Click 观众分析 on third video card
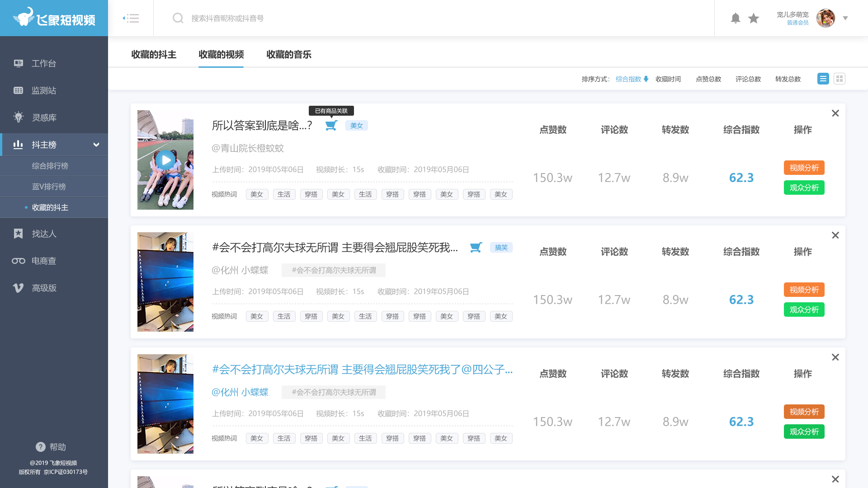Image resolution: width=868 pixels, height=488 pixels. pyautogui.click(x=804, y=432)
